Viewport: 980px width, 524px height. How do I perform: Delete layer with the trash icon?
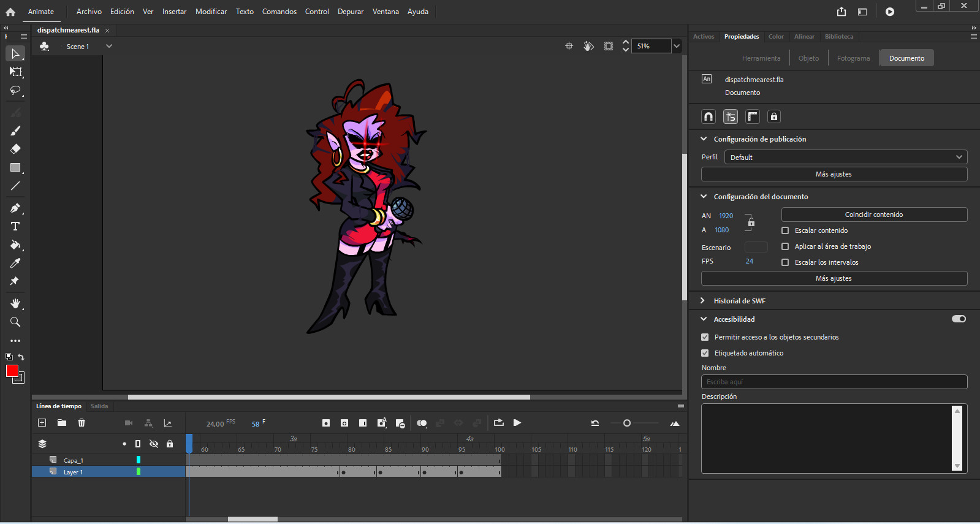82,423
